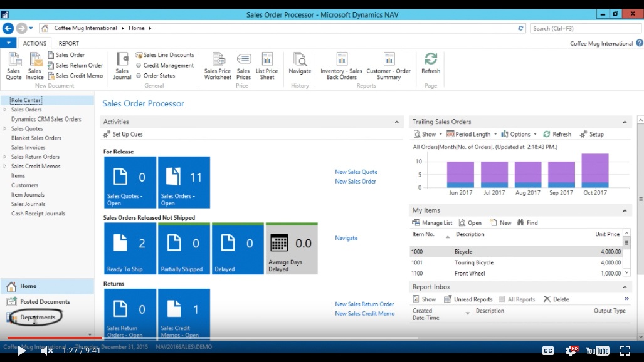Toggle fullscreen on the video player

[625, 351]
